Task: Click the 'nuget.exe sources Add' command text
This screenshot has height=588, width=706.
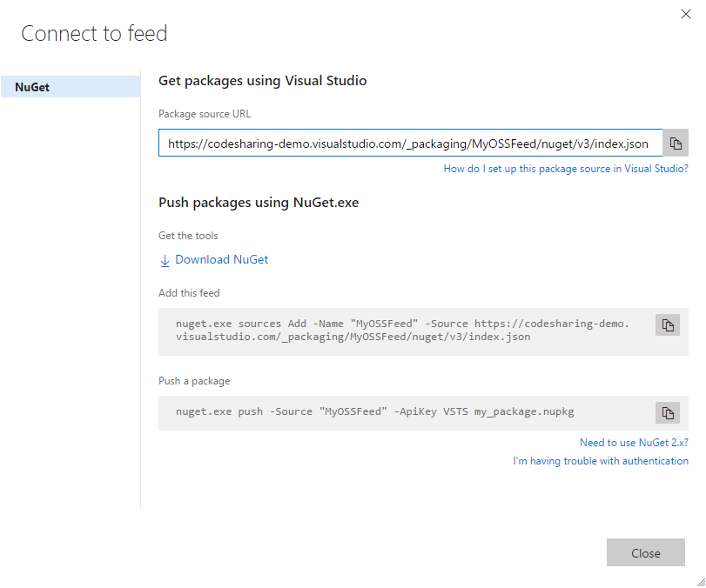Action: pos(402,331)
